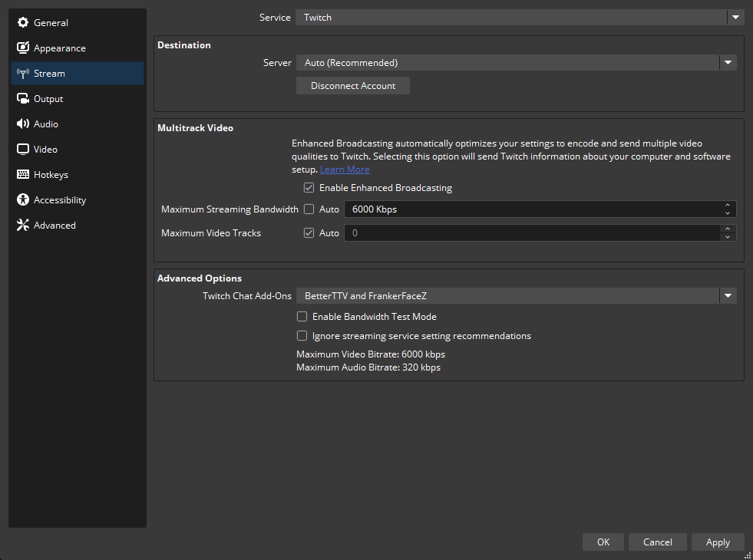Select the Output settings label
The height and width of the screenshot is (560, 753).
click(48, 98)
